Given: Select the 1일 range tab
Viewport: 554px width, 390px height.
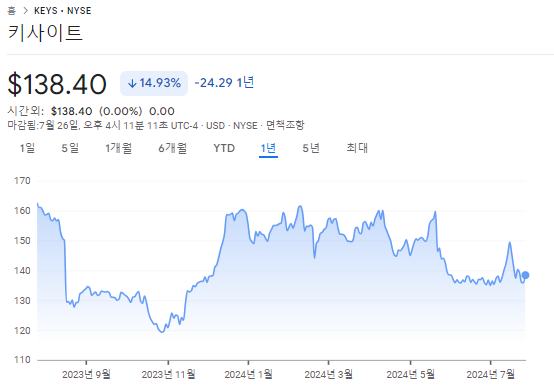Looking at the screenshot, I should pyautogui.click(x=27, y=148).
